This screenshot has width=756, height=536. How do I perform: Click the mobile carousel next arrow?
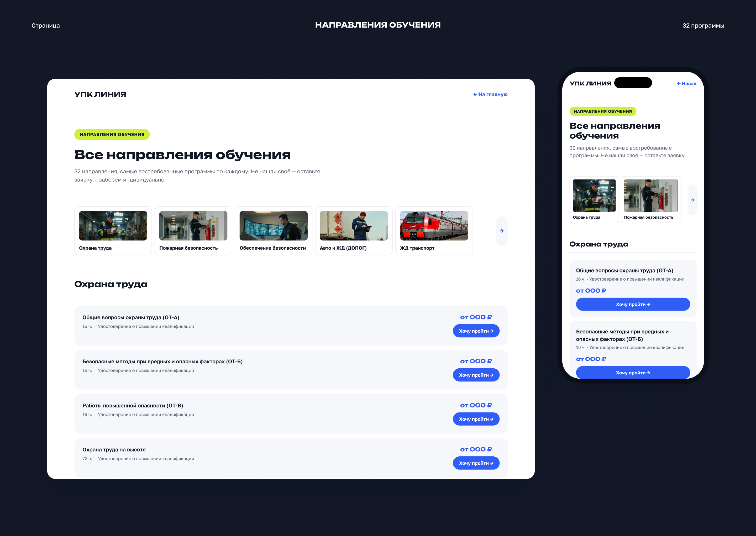pyautogui.click(x=692, y=200)
